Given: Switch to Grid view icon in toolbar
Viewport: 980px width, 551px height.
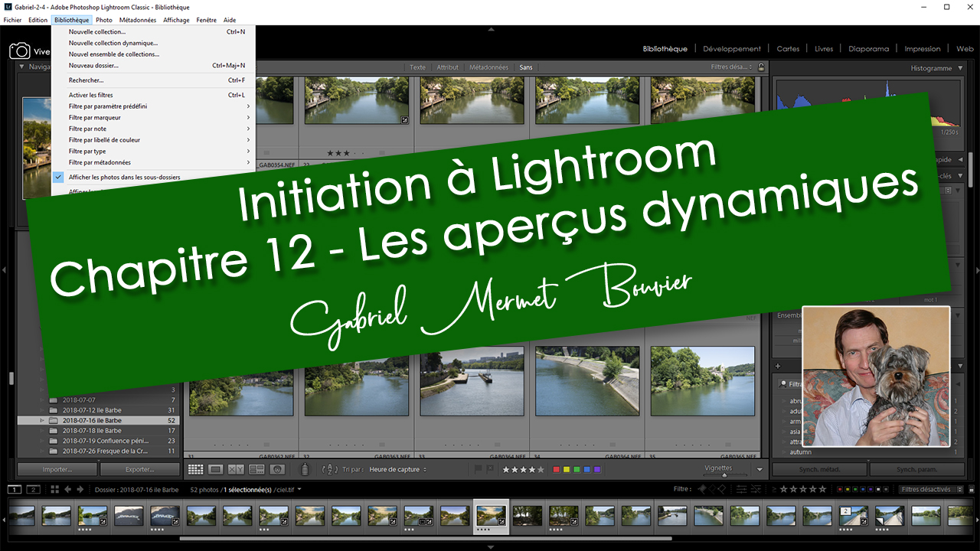Looking at the screenshot, I should [x=195, y=469].
